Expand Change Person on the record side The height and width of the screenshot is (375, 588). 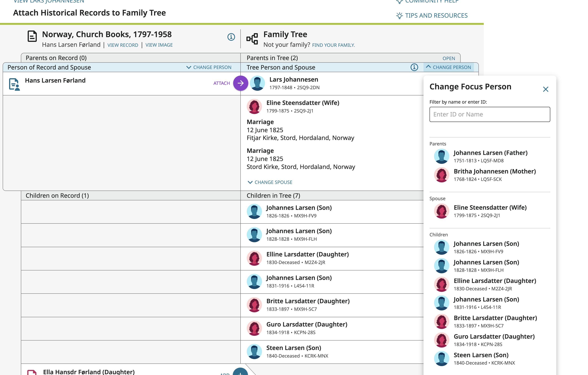tap(209, 67)
